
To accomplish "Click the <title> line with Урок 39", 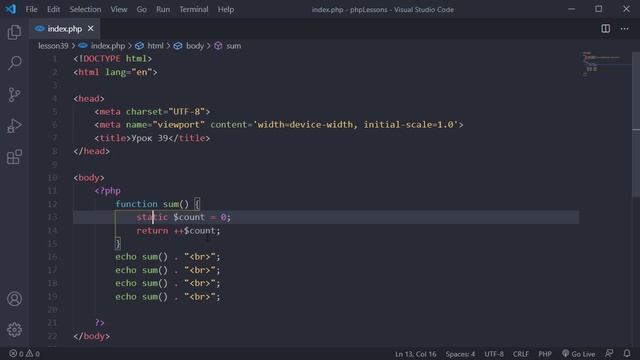I will pos(152,138).
